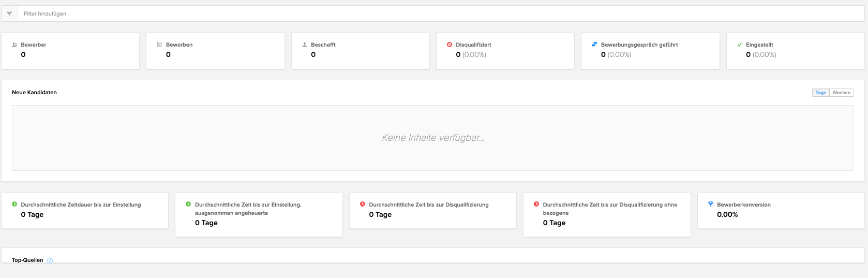The width and height of the screenshot is (868, 278).
Task: Select the 'Disqualifiziert' label
Action: pyautogui.click(x=473, y=45)
